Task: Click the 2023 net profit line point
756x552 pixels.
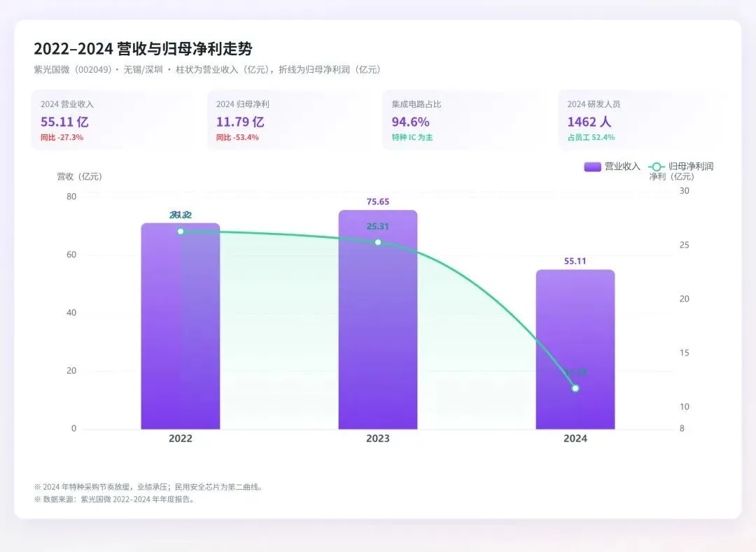Action: coord(378,242)
